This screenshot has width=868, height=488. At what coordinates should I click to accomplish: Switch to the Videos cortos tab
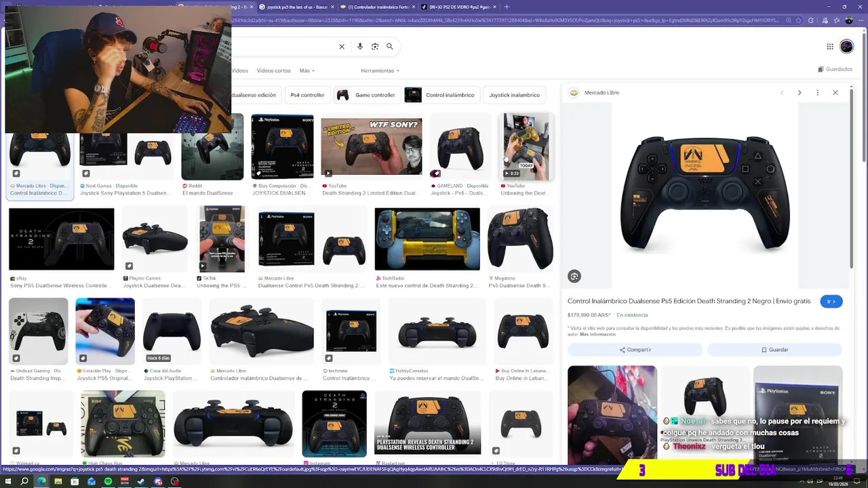coord(274,70)
